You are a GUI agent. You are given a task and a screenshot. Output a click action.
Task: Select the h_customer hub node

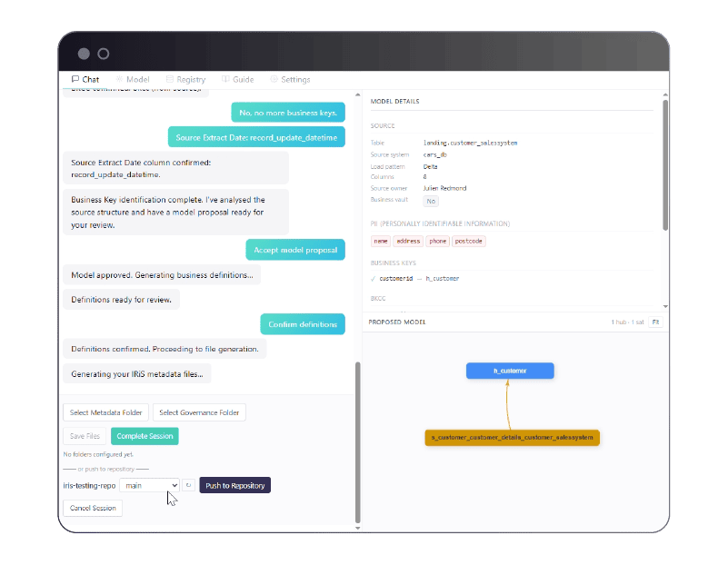[510, 371]
